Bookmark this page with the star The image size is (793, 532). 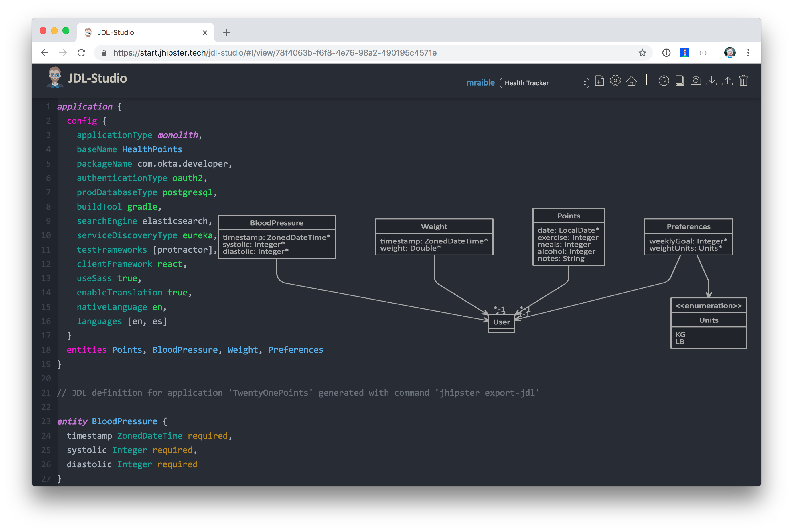[642, 53]
